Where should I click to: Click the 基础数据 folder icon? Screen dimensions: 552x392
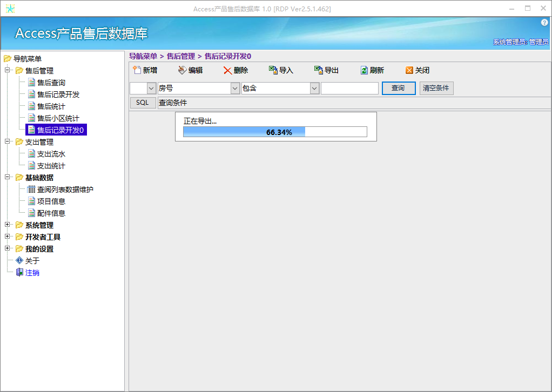[x=19, y=177]
